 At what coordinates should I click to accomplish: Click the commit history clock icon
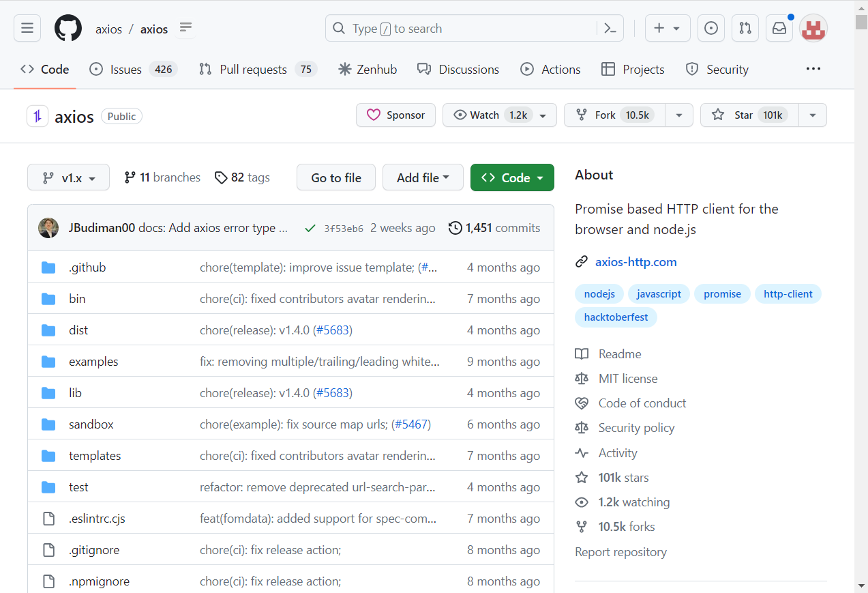tap(455, 228)
